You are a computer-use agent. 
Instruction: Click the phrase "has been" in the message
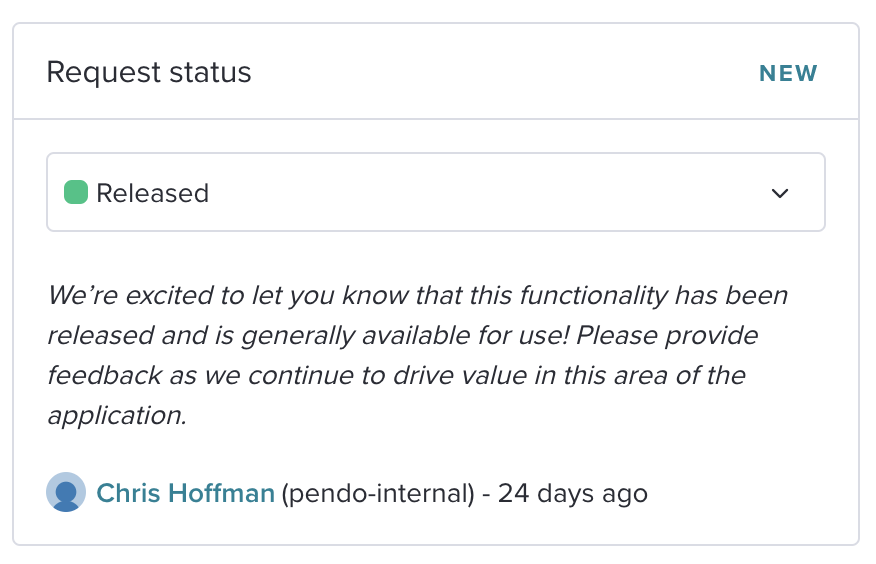pos(731,295)
